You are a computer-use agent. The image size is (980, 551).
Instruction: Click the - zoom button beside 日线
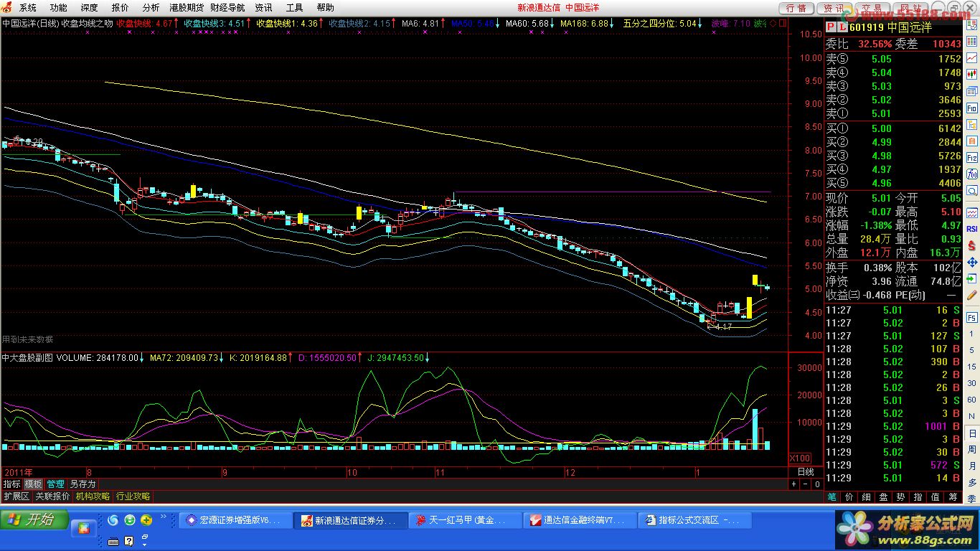pyautogui.click(x=804, y=484)
